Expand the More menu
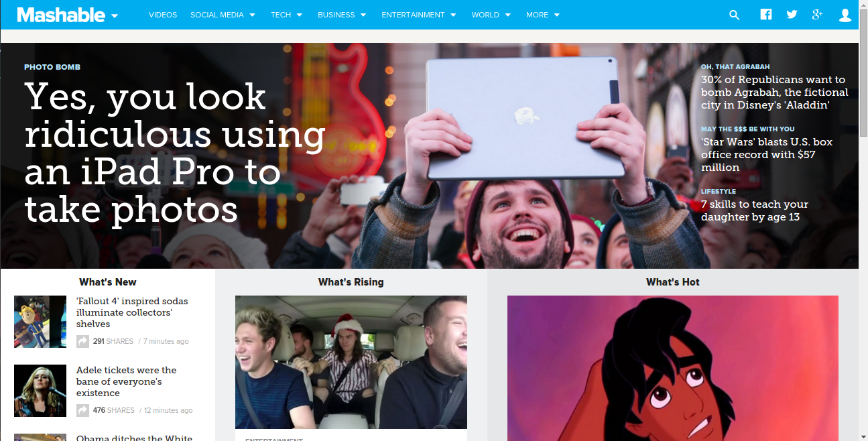Screen dimensions: 868x441 (543, 15)
